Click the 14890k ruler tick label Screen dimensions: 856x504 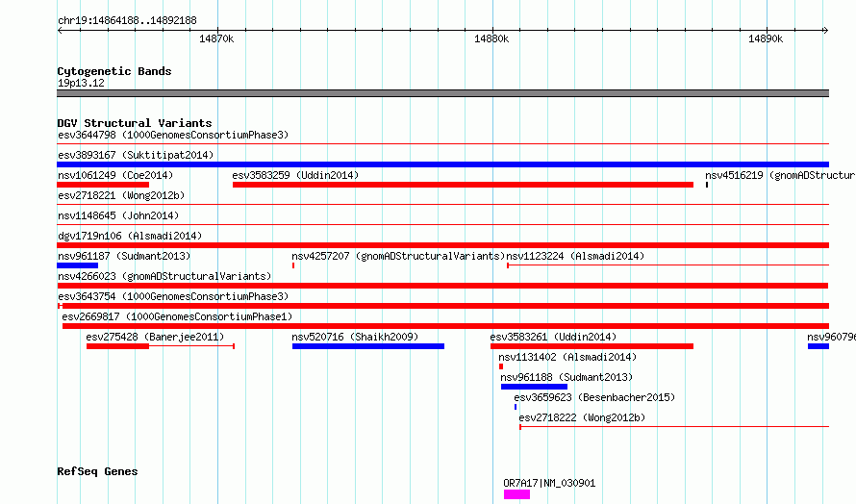click(766, 38)
